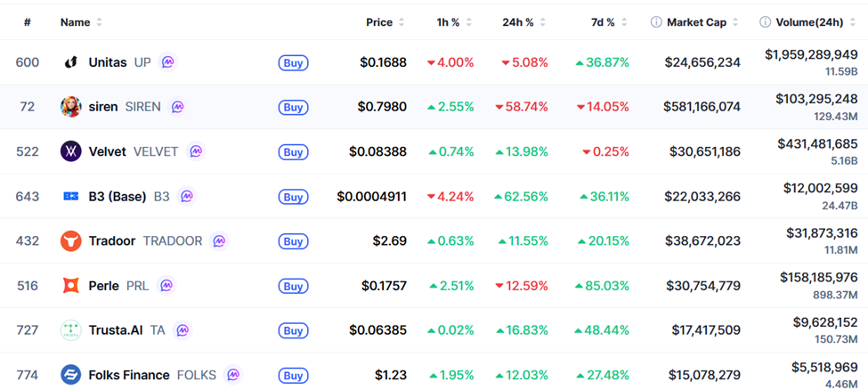Click the Folks Finance coin logo
Screen dimensions: 868x390
[71, 375]
